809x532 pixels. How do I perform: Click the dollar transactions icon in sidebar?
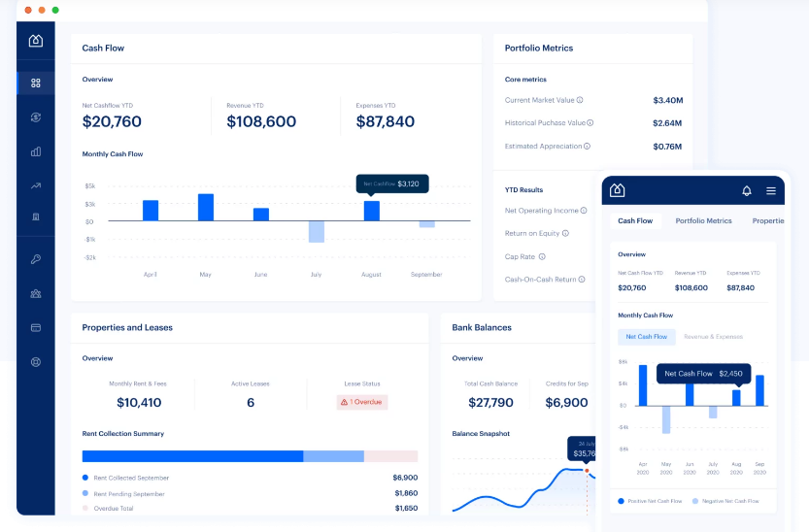pos(36,117)
